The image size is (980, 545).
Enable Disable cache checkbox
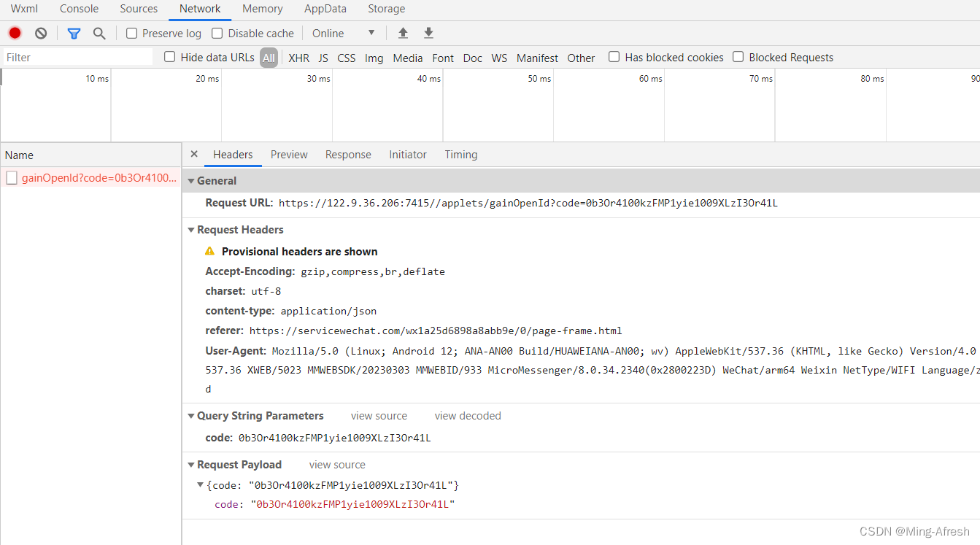point(217,33)
